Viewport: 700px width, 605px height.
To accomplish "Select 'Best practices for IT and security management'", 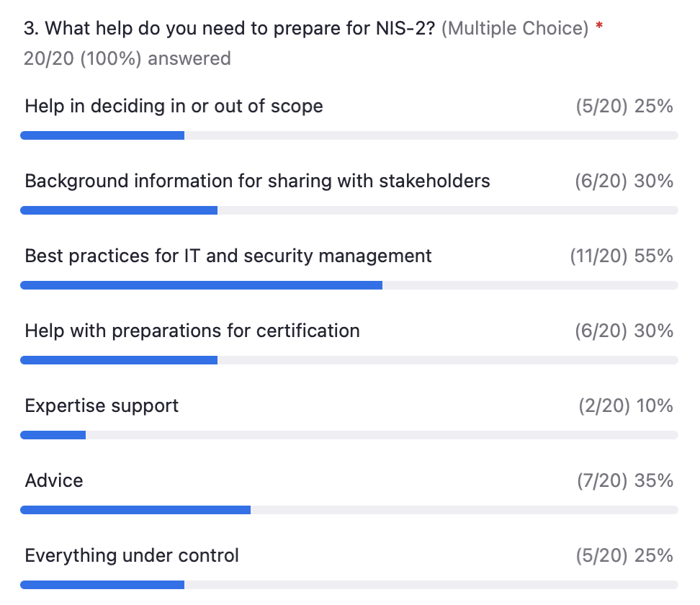I will point(228,256).
